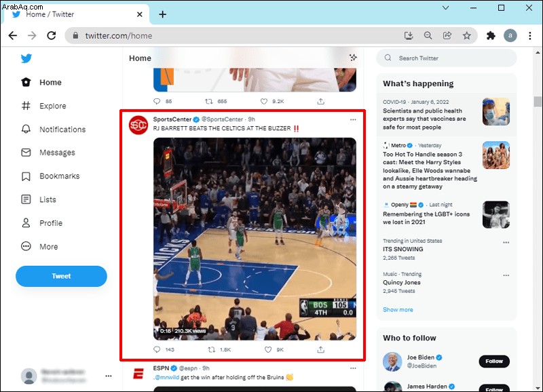
Task: Play the RJ Barrett basketball video
Action: click(255, 239)
